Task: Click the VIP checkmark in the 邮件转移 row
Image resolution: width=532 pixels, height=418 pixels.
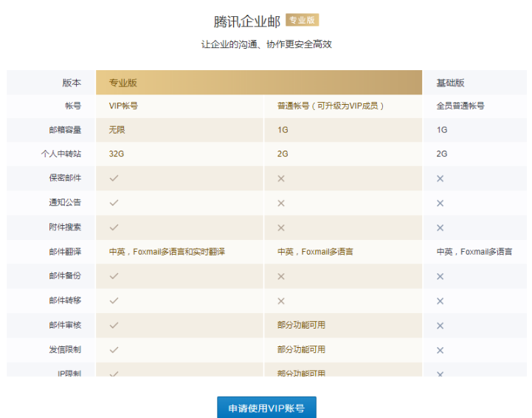Action: [114, 301]
